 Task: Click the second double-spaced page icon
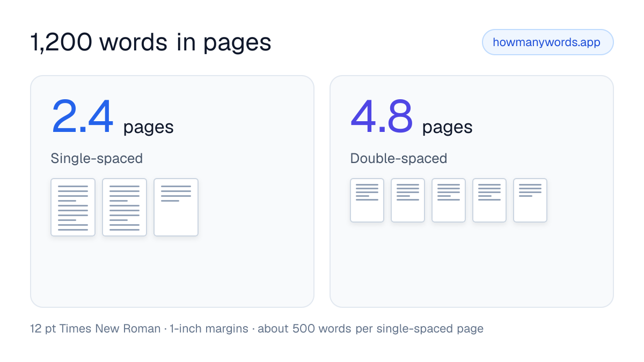coord(408,201)
